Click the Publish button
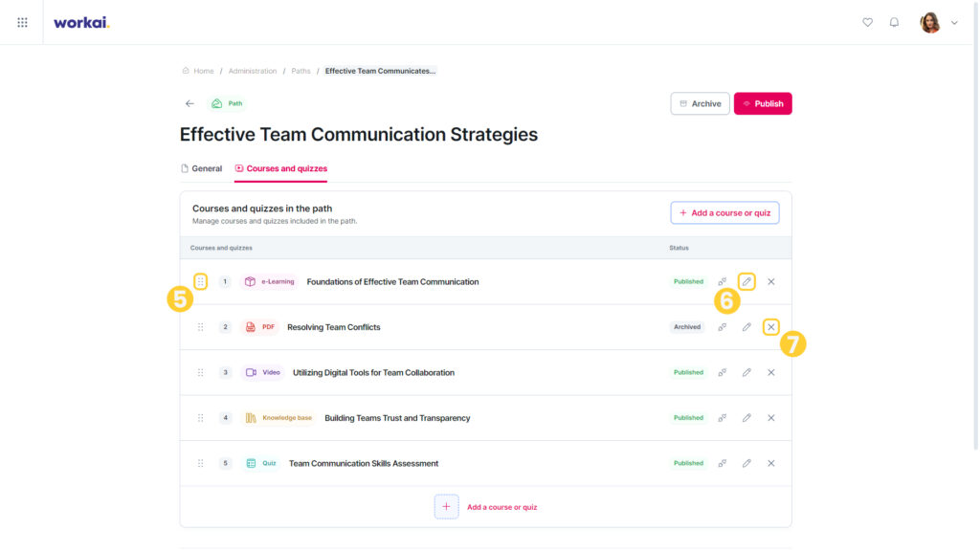This screenshot has height=551, width=980. pyautogui.click(x=763, y=103)
